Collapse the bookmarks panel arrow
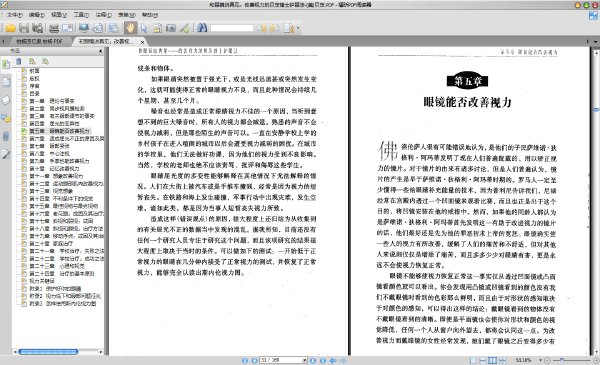 [x=101, y=51]
